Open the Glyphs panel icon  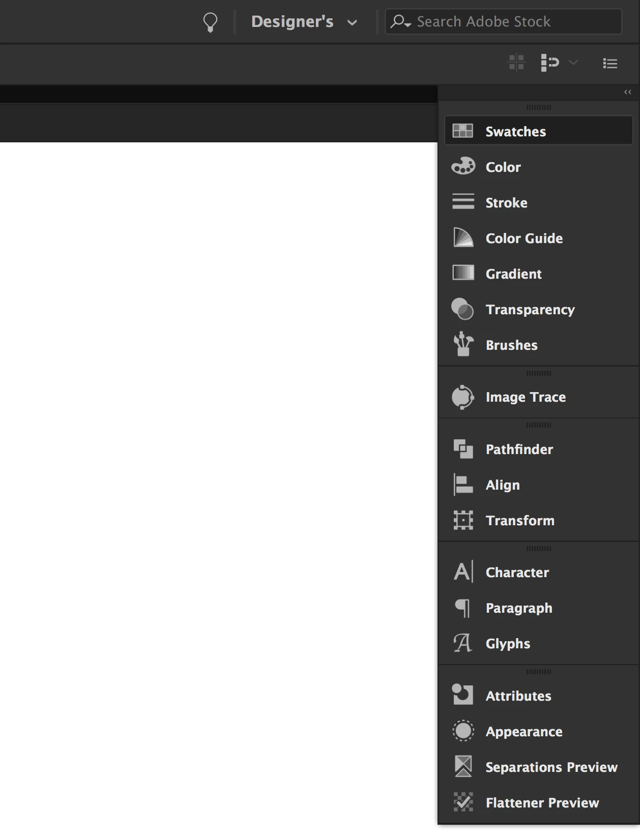462,643
